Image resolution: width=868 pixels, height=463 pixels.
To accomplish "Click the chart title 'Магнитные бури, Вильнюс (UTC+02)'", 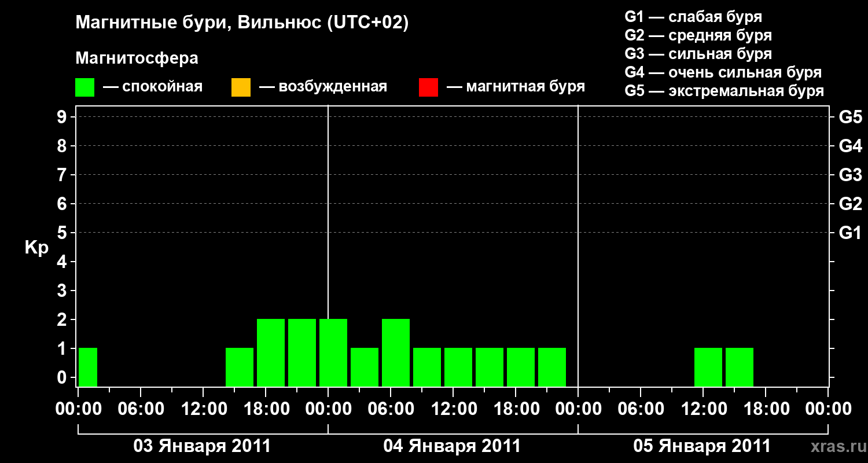I will click(x=242, y=23).
